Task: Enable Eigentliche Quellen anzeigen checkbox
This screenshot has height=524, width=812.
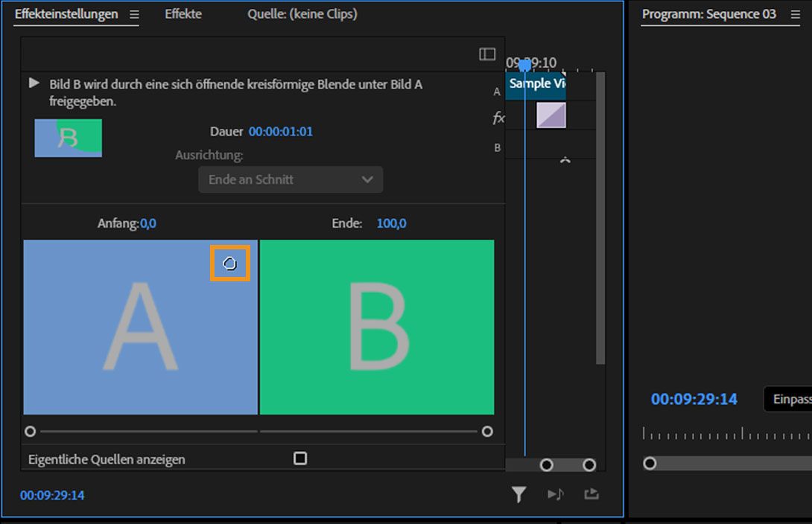Action: (x=300, y=458)
